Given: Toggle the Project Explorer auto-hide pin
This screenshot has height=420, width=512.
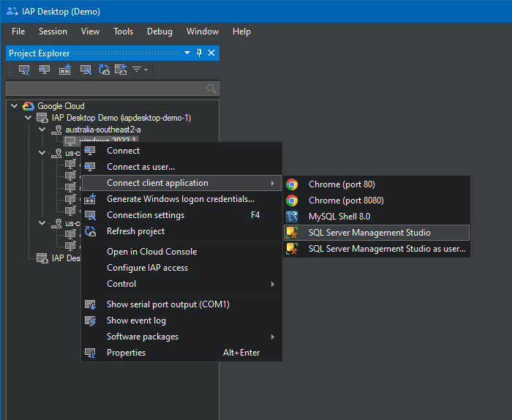Looking at the screenshot, I should pos(199,53).
